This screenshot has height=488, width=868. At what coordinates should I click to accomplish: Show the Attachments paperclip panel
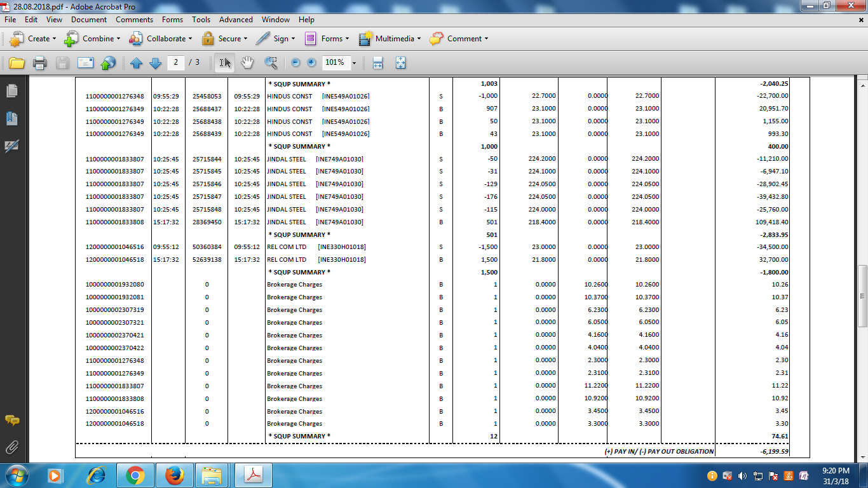click(x=11, y=447)
